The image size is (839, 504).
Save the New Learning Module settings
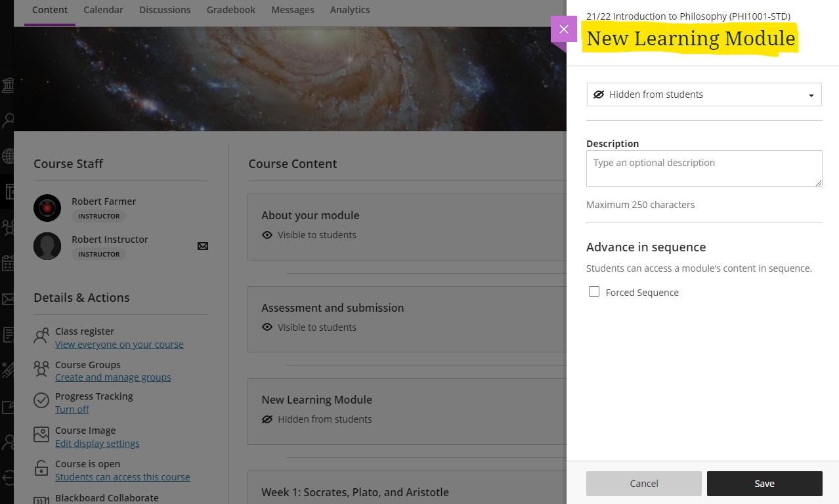[x=764, y=483]
